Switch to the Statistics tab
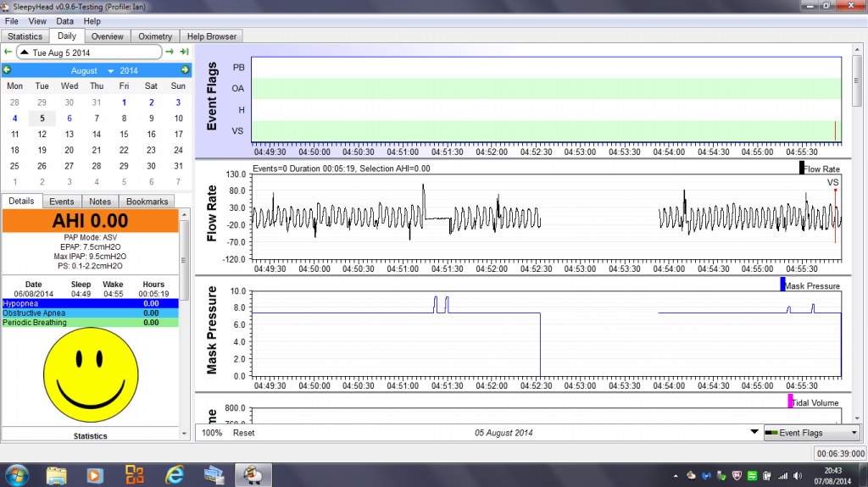This screenshot has height=487, width=868. (x=25, y=36)
